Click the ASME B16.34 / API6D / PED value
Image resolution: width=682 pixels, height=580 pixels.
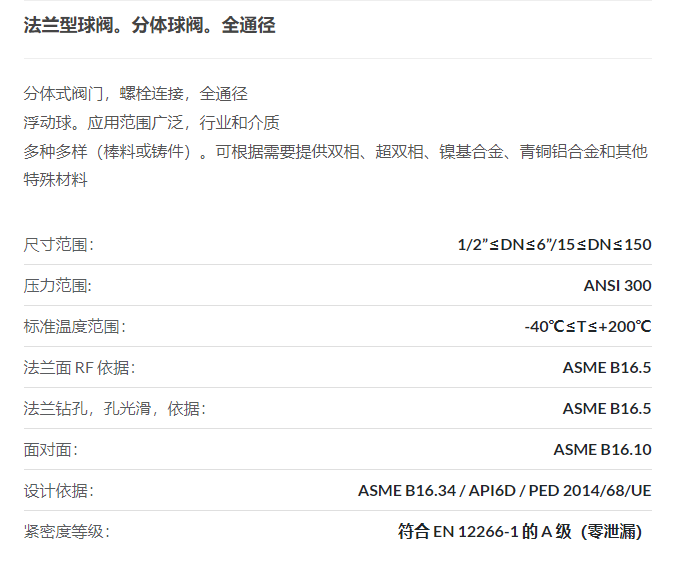tap(505, 490)
